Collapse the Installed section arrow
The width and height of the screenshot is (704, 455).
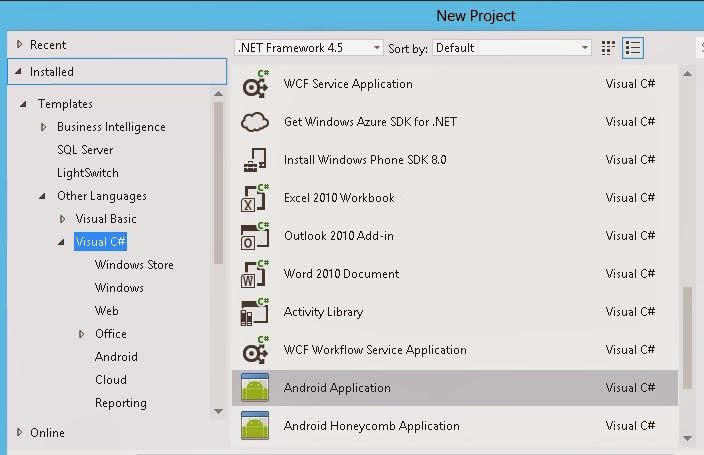[x=18, y=71]
